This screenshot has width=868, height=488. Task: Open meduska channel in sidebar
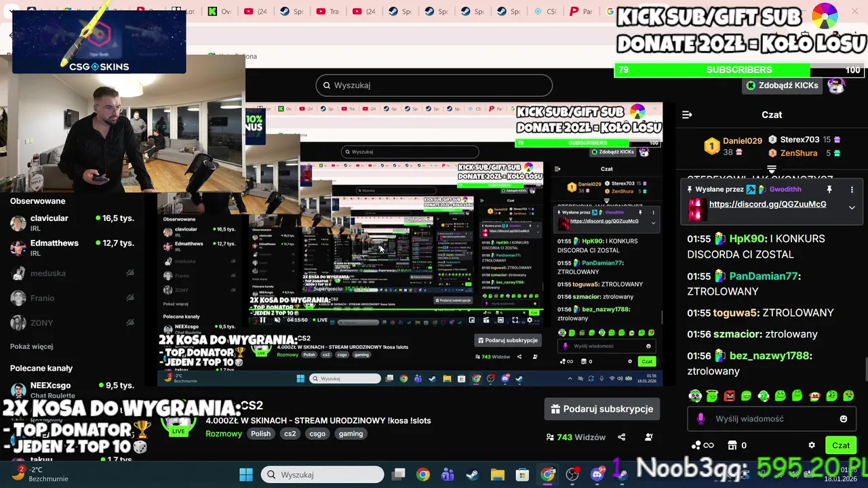72,273
